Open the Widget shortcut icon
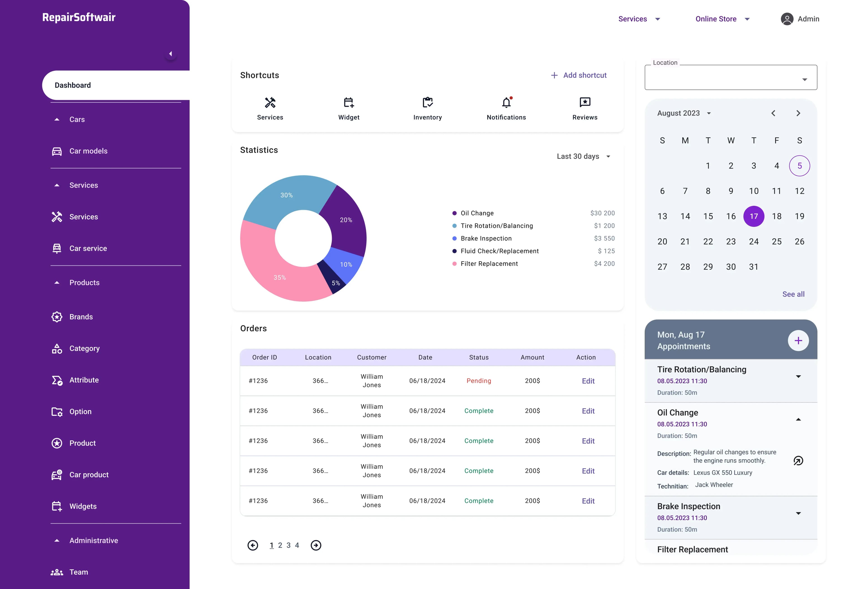 tap(349, 102)
